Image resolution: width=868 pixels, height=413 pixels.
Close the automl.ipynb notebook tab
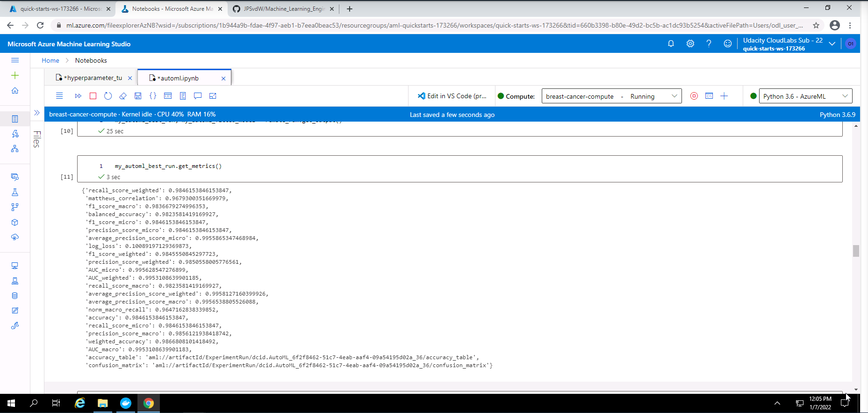click(223, 79)
